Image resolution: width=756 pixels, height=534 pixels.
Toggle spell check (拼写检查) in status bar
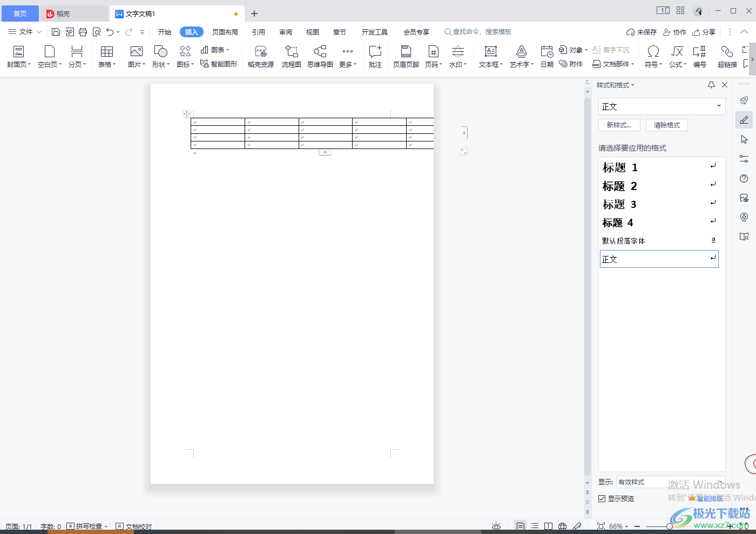87,526
